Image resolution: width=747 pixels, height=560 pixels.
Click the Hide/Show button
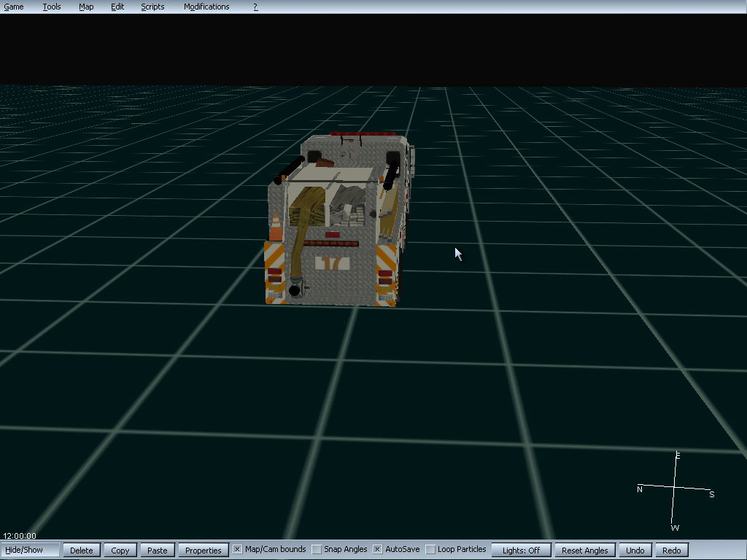click(30, 550)
